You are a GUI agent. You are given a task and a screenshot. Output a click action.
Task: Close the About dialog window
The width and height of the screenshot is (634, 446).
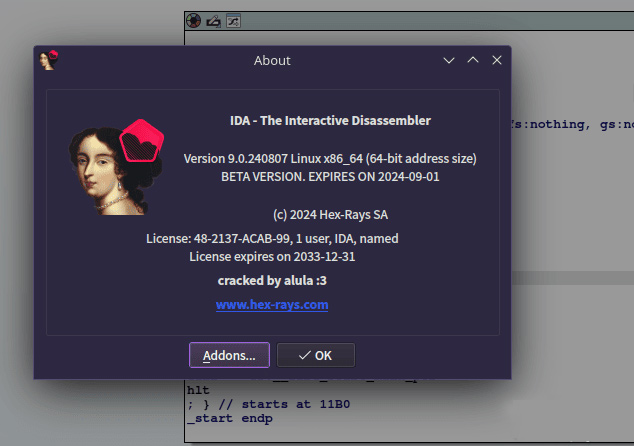pos(497,60)
